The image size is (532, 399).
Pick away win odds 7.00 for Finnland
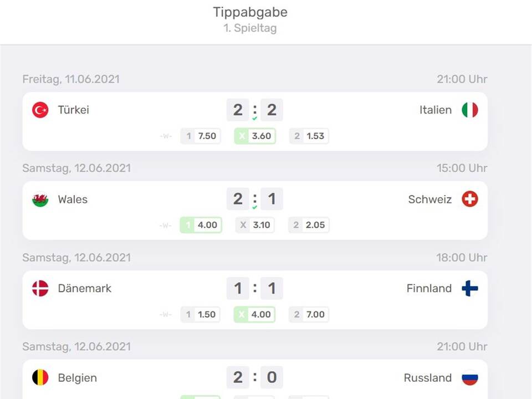(309, 314)
